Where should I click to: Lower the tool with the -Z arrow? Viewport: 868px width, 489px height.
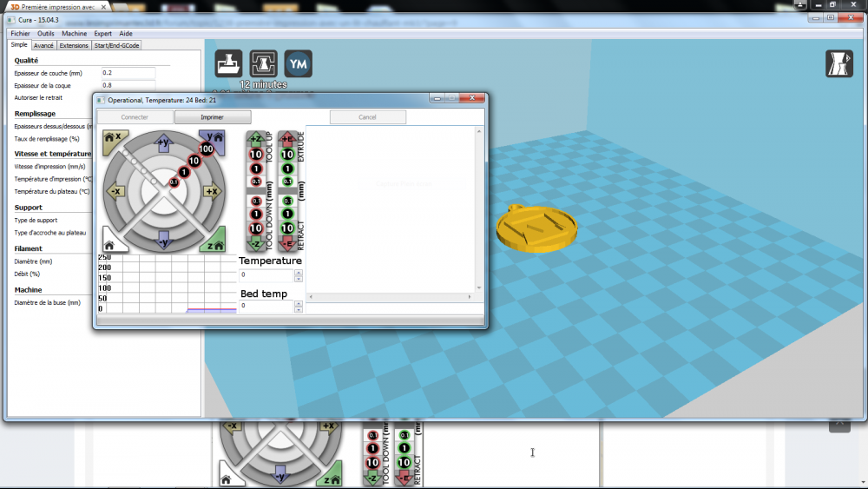(x=256, y=244)
